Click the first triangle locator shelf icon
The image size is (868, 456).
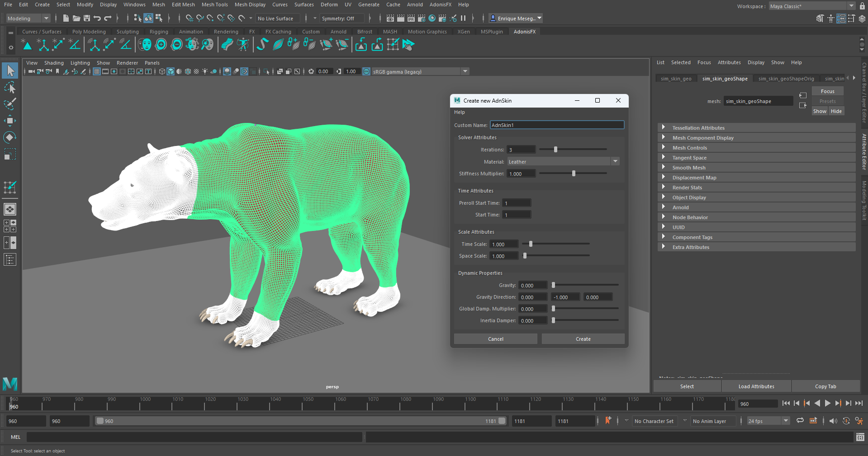(x=27, y=45)
